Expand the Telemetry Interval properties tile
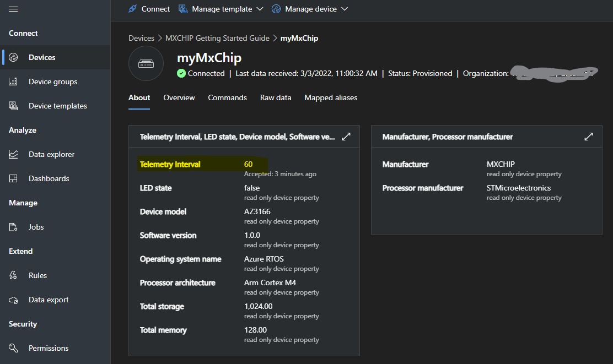 point(346,137)
